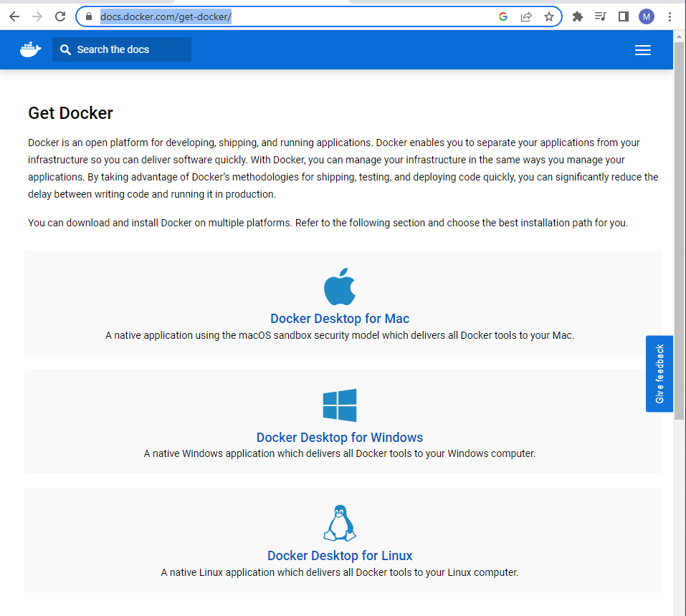
Task: Click the Search the docs field
Action: point(122,49)
